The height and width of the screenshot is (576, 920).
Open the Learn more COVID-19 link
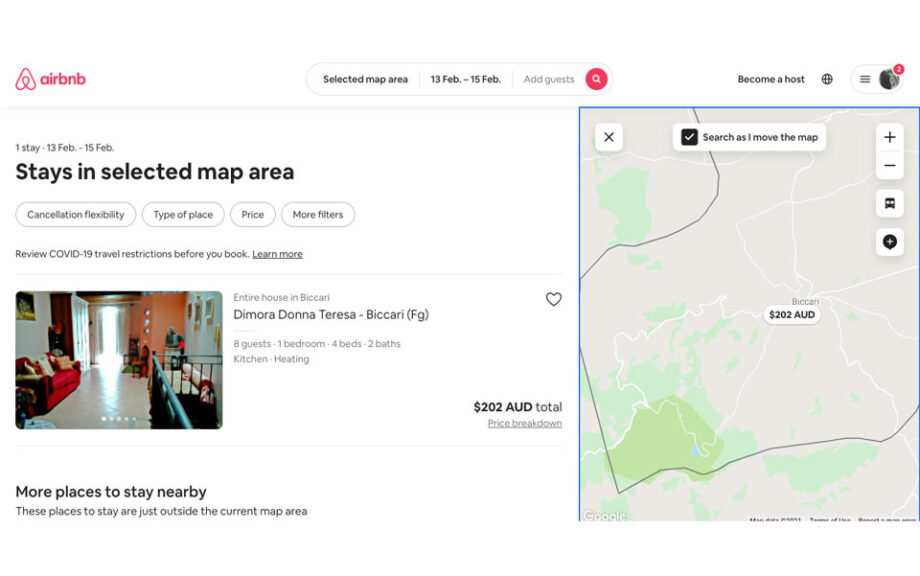pos(277,254)
